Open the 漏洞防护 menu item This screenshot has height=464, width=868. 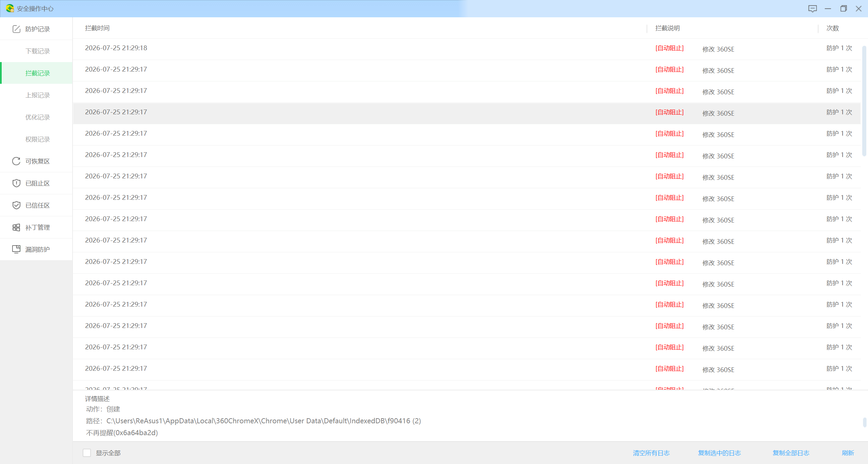[36, 249]
